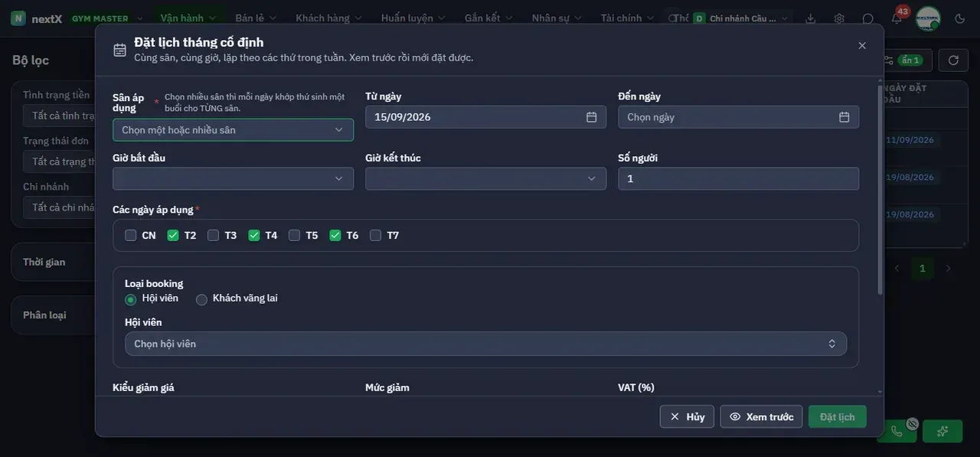Image resolution: width=980 pixels, height=457 pixels.
Task: Go to next page with pagination chevron
Action: (948, 268)
